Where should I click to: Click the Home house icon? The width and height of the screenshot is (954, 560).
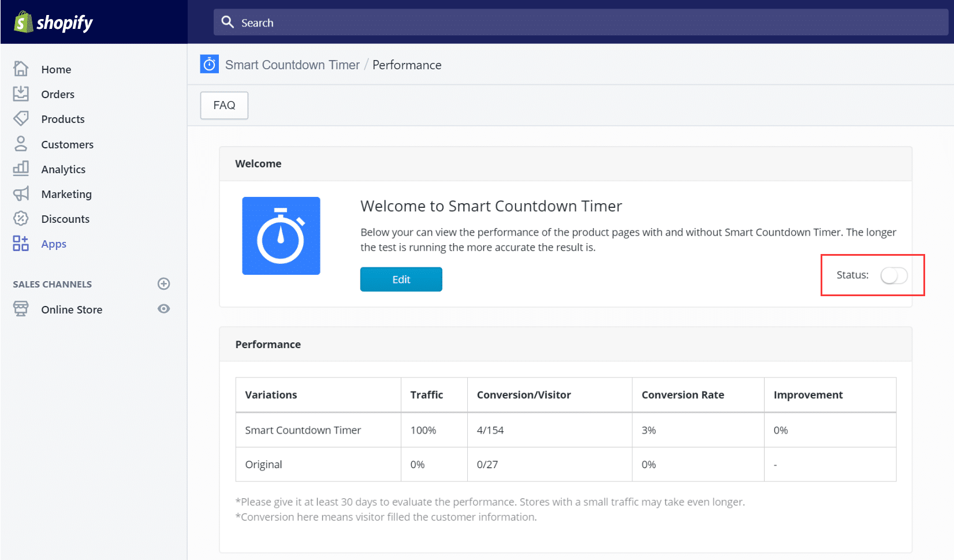coord(21,69)
